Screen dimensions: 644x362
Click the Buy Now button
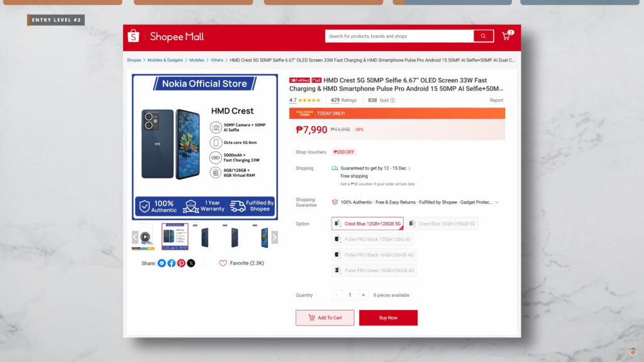pyautogui.click(x=388, y=317)
